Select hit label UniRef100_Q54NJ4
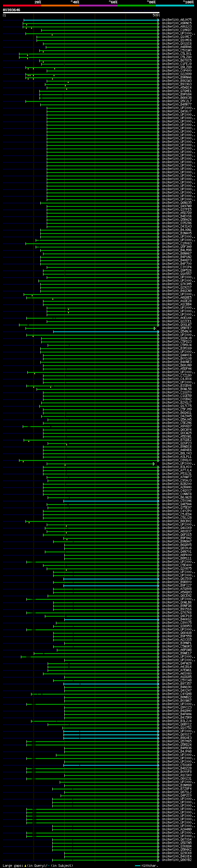Image resolution: width=197 pixels, height=868 pixels. 177,331
